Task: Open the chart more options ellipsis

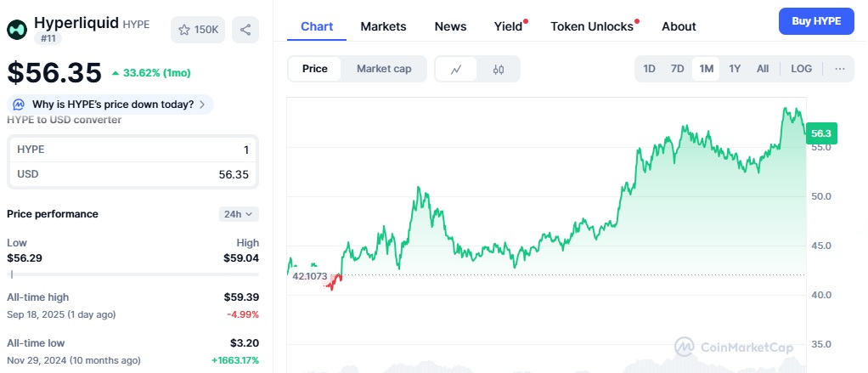Action: click(840, 69)
